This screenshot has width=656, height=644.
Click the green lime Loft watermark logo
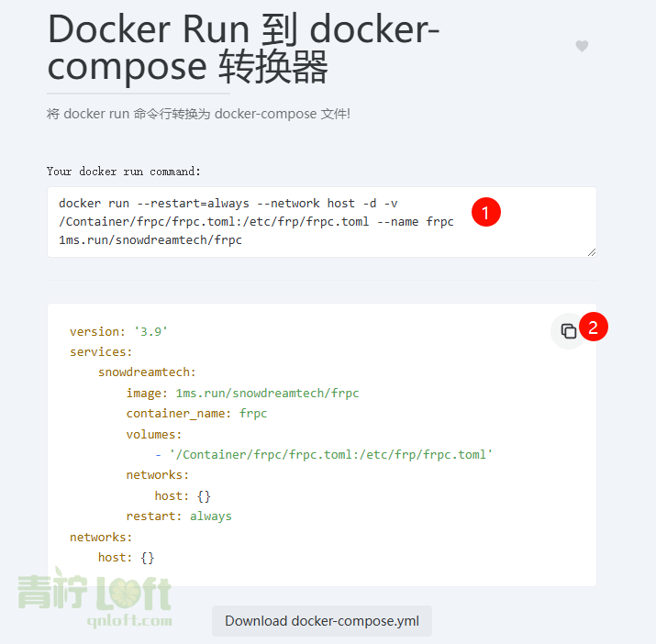(95, 591)
